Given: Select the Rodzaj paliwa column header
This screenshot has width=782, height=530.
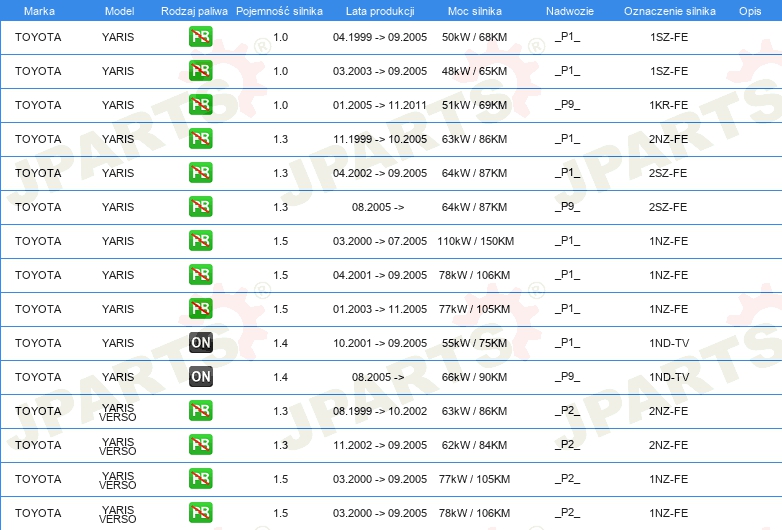Looking at the screenshot, I should [x=194, y=11].
